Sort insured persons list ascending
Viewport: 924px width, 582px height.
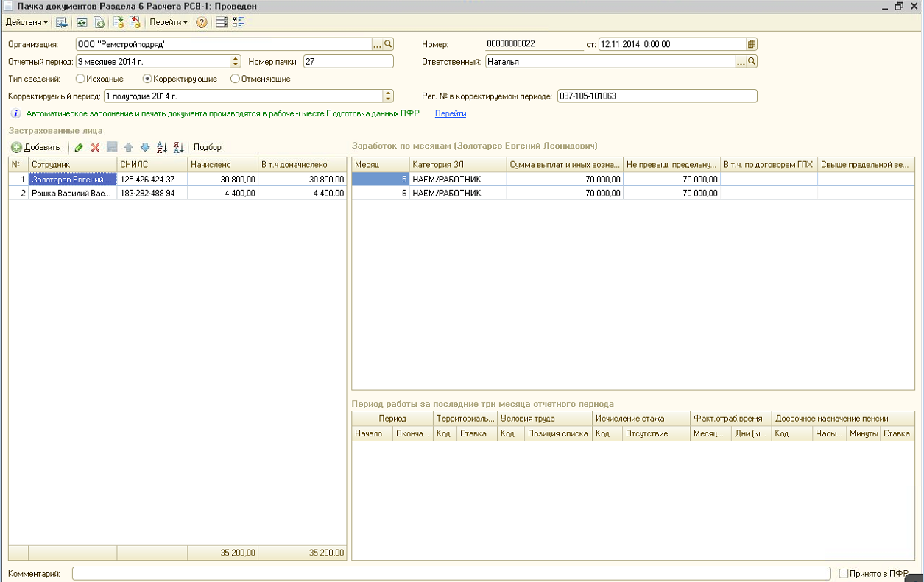(162, 147)
